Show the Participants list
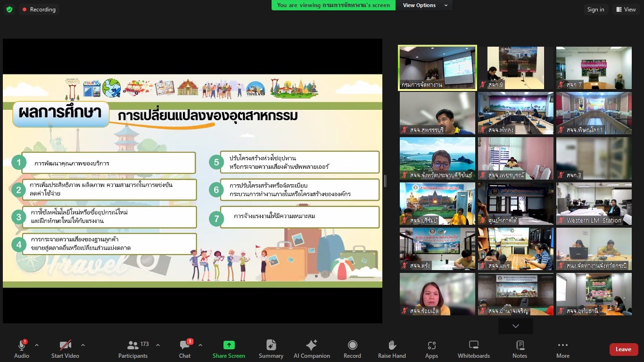Image resolution: width=644 pixels, height=362 pixels. [133, 349]
